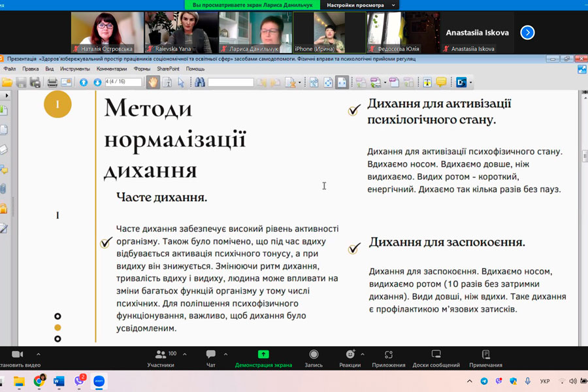Go to previous page with up arrow
The image size is (588, 392).
tap(84, 82)
